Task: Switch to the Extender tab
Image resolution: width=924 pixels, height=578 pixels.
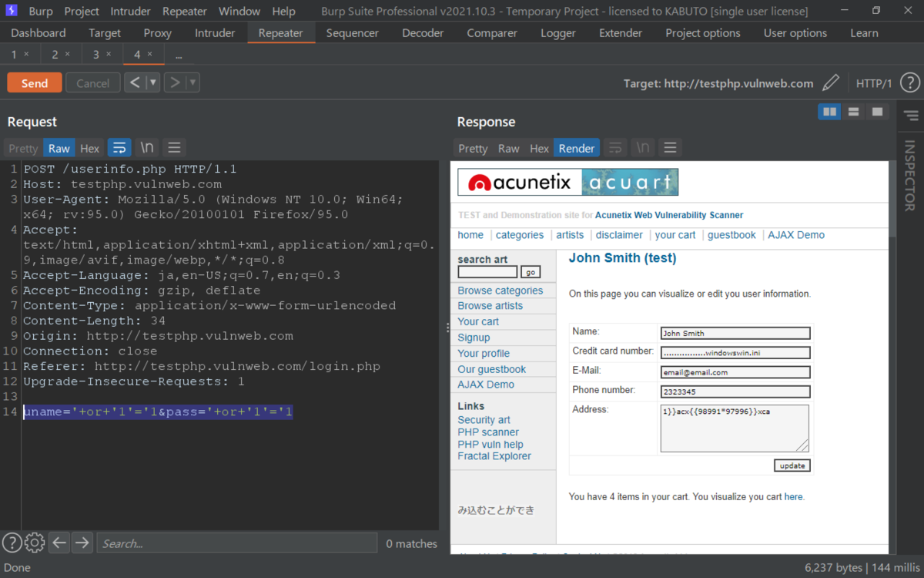Action: tap(621, 33)
